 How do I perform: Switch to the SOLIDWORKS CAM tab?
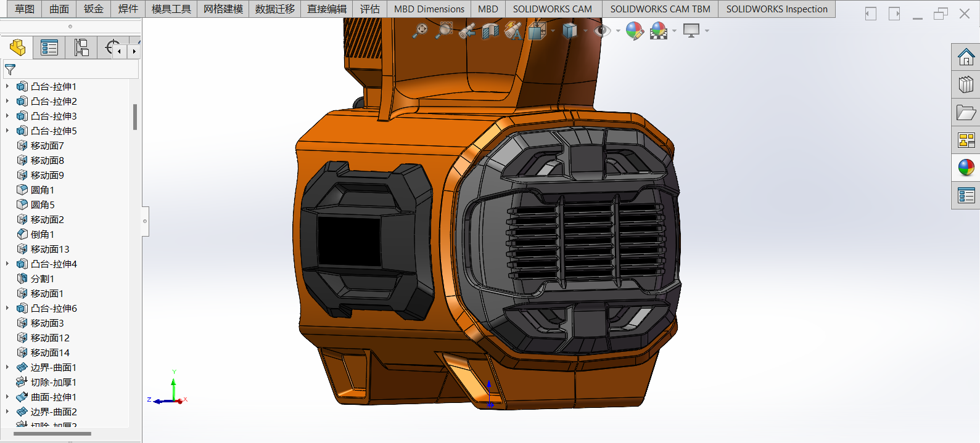(552, 9)
